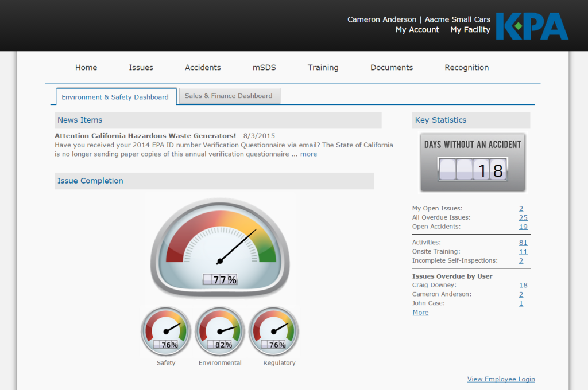Screen dimensions: 588x390
Task: Switch to Sales & Finance Dashboard tab
Action: point(229,96)
